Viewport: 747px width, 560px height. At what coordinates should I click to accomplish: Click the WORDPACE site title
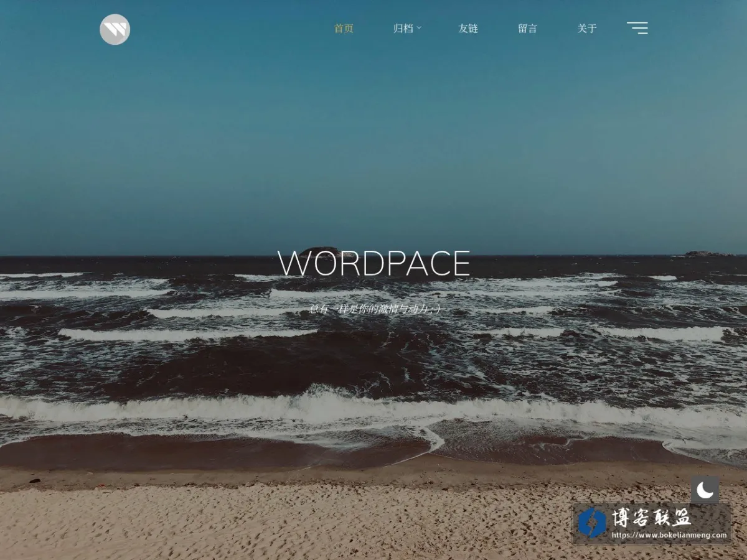click(x=374, y=264)
